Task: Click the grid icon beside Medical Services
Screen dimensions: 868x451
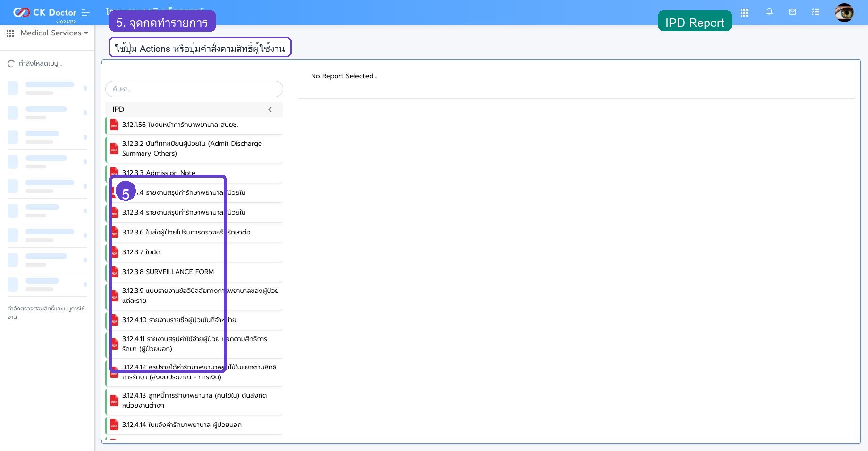Action: click(10, 33)
